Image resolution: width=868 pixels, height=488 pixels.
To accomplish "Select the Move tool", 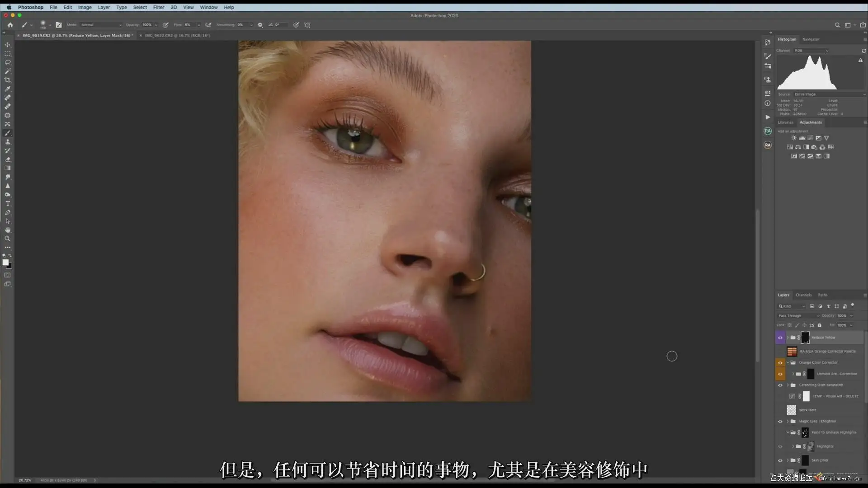I will 7,45.
